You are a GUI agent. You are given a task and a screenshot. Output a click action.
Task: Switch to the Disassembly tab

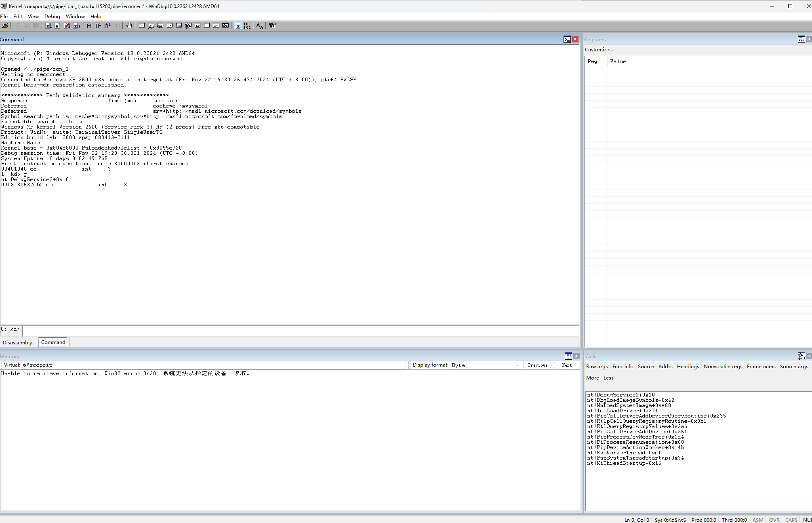point(17,342)
